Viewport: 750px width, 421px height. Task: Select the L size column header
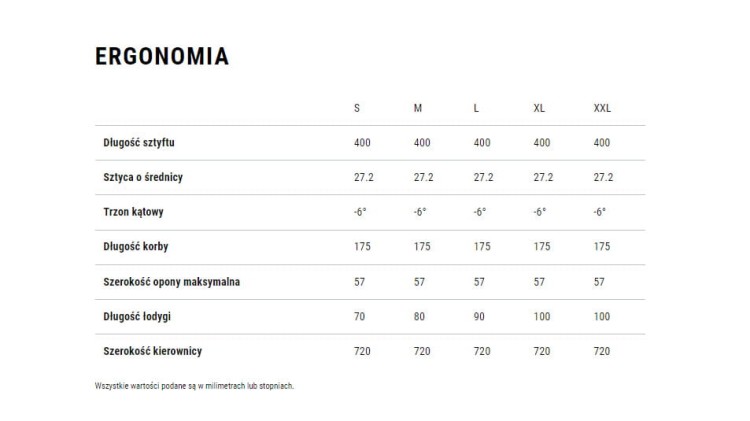click(476, 108)
